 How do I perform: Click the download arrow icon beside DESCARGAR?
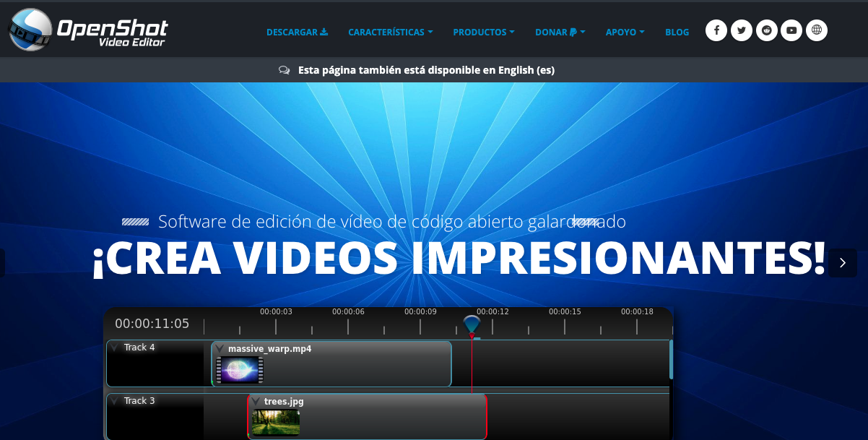324,32
